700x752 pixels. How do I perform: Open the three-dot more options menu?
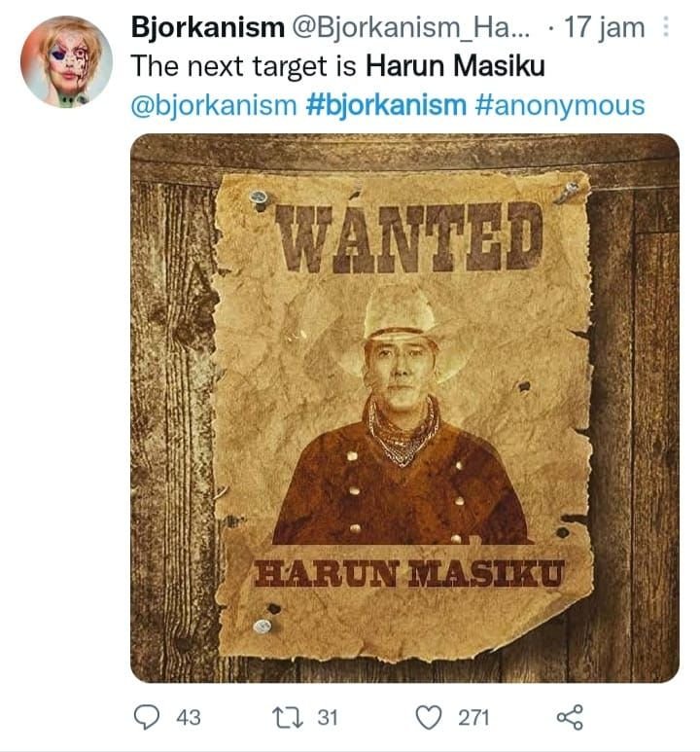665,29
